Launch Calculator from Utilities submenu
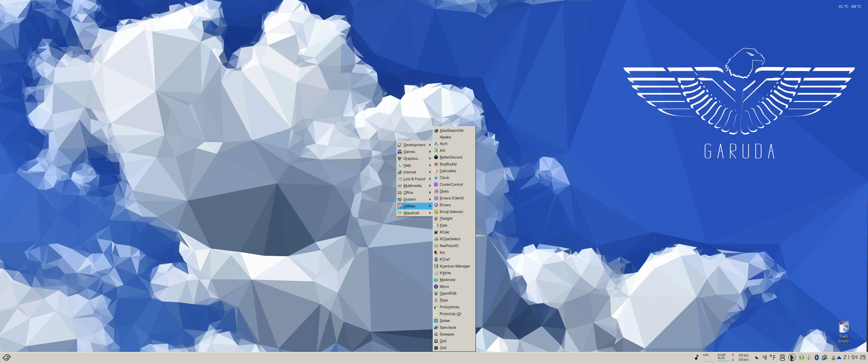 pyautogui.click(x=454, y=171)
